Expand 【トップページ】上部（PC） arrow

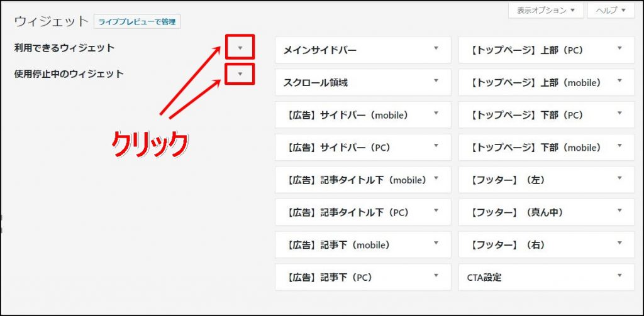pos(619,48)
